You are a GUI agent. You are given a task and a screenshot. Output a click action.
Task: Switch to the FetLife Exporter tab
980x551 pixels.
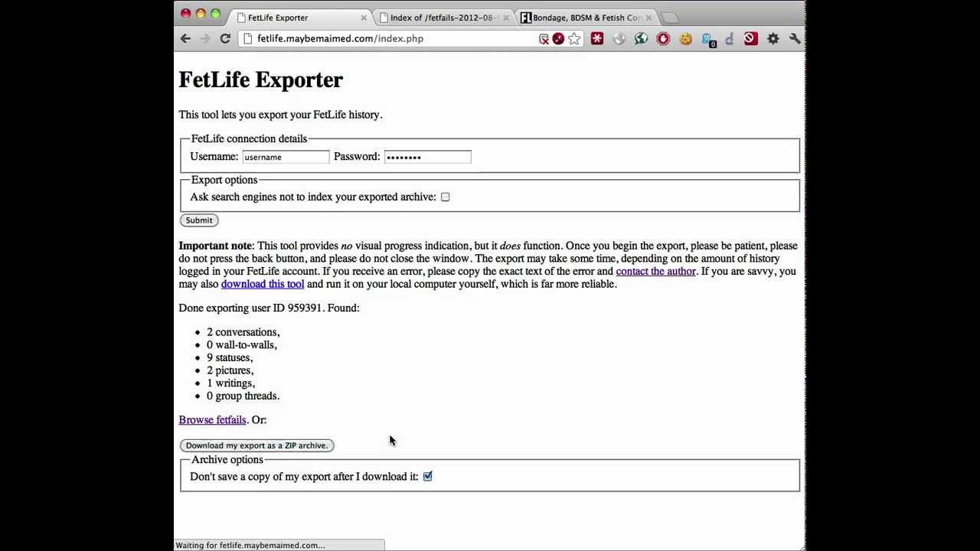pyautogui.click(x=300, y=18)
